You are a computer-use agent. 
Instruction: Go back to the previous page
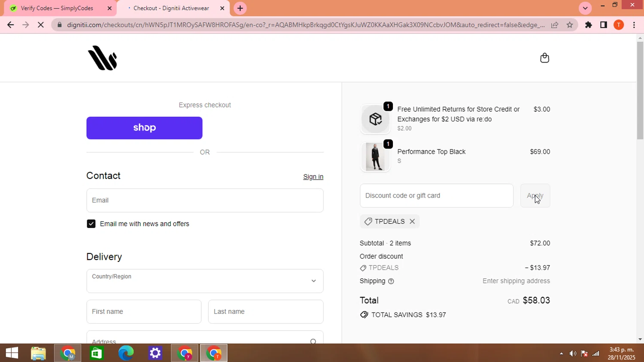11,25
